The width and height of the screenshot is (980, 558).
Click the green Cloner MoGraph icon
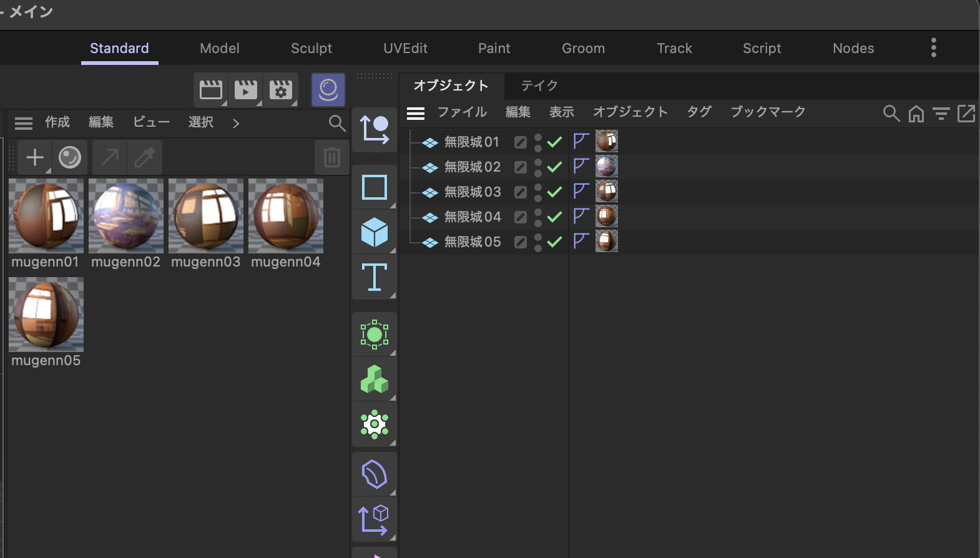point(375,379)
